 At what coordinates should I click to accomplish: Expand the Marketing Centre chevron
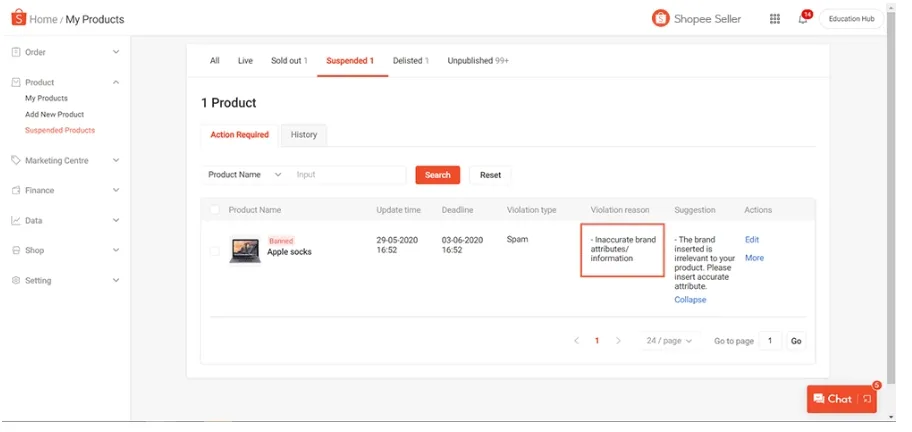(116, 160)
